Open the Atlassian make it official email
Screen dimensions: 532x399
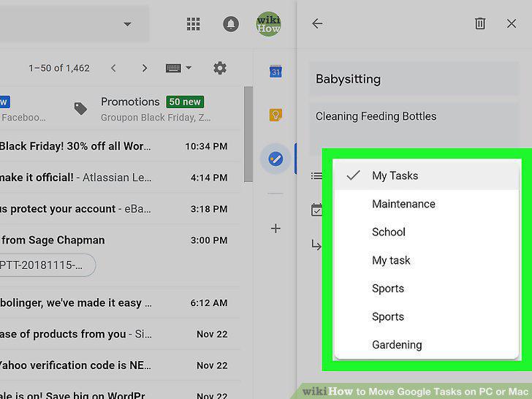(x=118, y=178)
